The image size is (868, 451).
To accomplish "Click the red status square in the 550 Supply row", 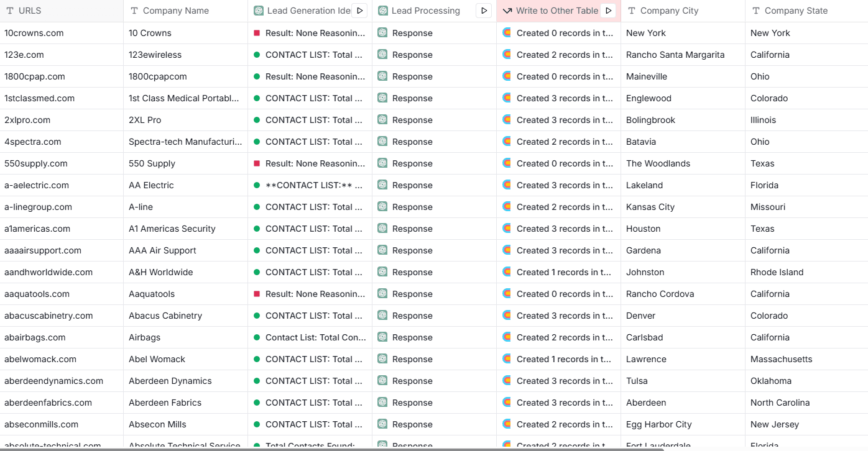I will pos(257,163).
